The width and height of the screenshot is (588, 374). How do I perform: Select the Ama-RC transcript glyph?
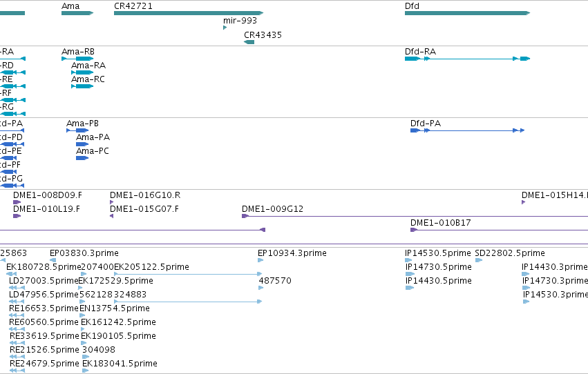click(x=82, y=86)
